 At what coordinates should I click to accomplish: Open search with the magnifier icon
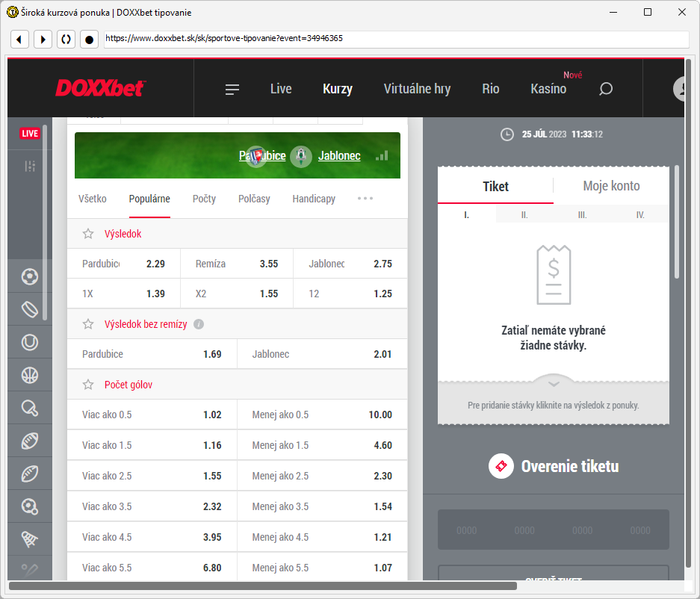point(606,89)
